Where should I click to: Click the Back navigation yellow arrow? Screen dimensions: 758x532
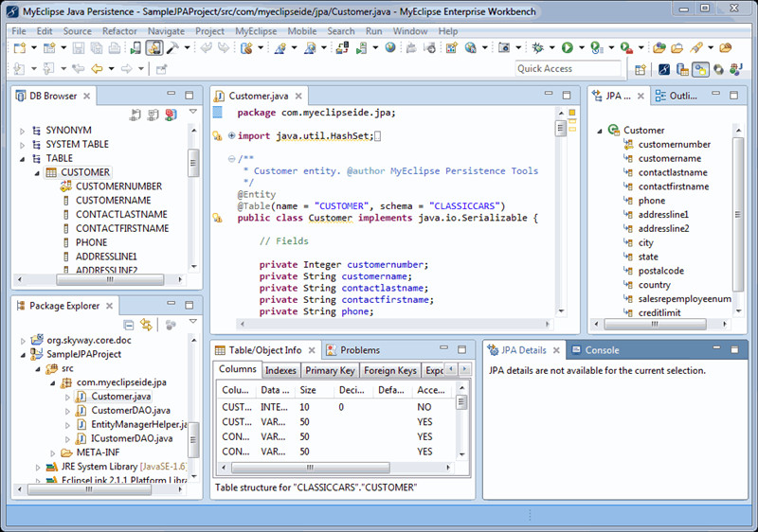tap(97, 69)
